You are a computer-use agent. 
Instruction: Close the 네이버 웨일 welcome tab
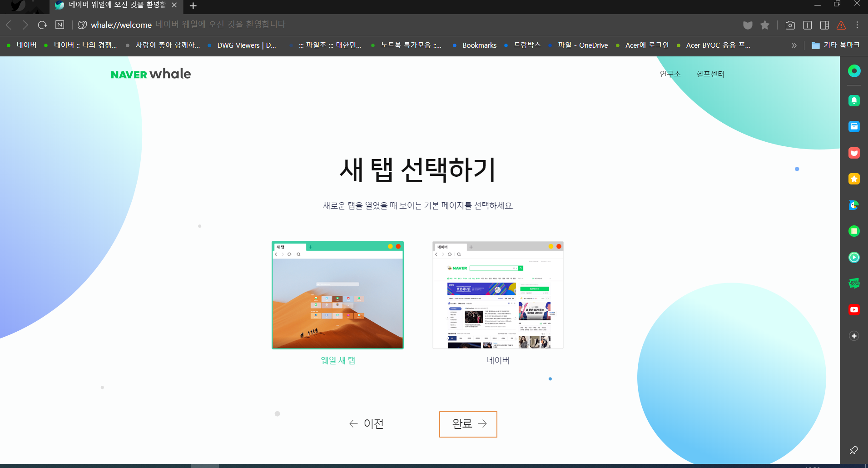point(174,5)
